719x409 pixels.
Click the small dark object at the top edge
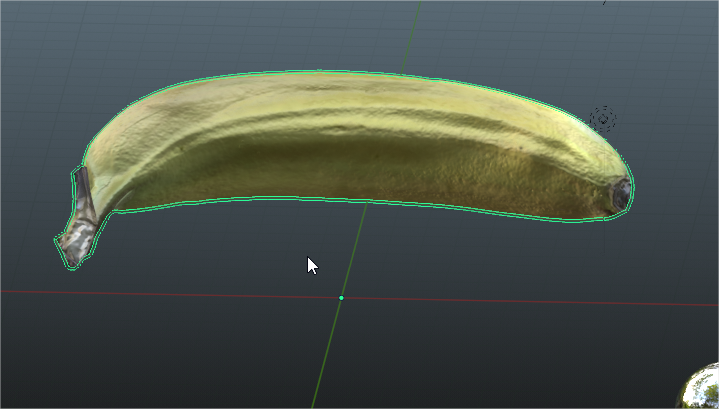(x=604, y=3)
